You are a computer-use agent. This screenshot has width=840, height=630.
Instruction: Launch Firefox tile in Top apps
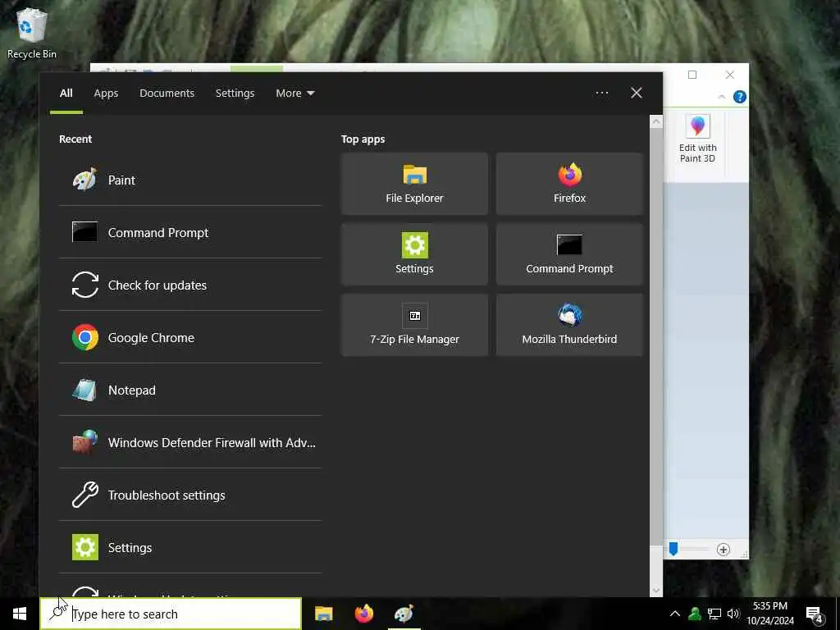[x=569, y=184]
